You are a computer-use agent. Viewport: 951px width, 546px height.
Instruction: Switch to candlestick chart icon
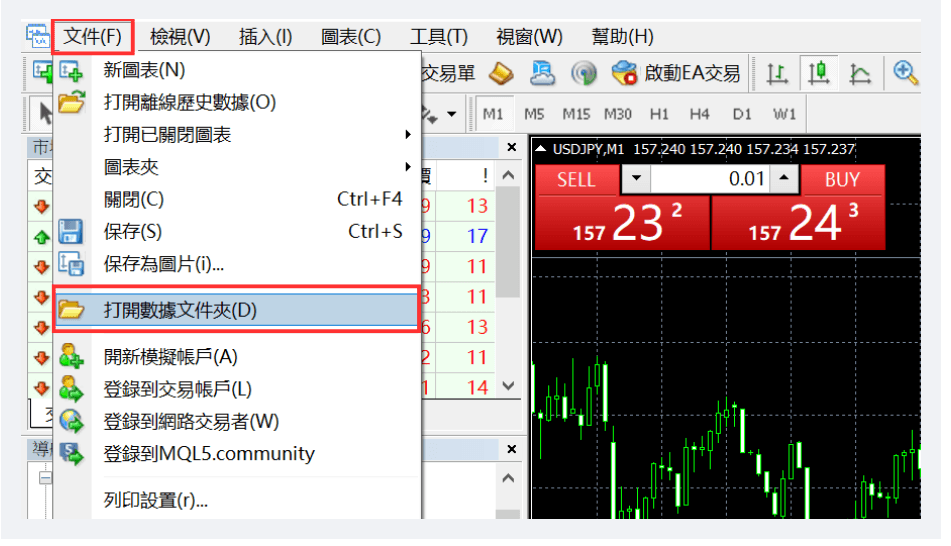[x=819, y=73]
